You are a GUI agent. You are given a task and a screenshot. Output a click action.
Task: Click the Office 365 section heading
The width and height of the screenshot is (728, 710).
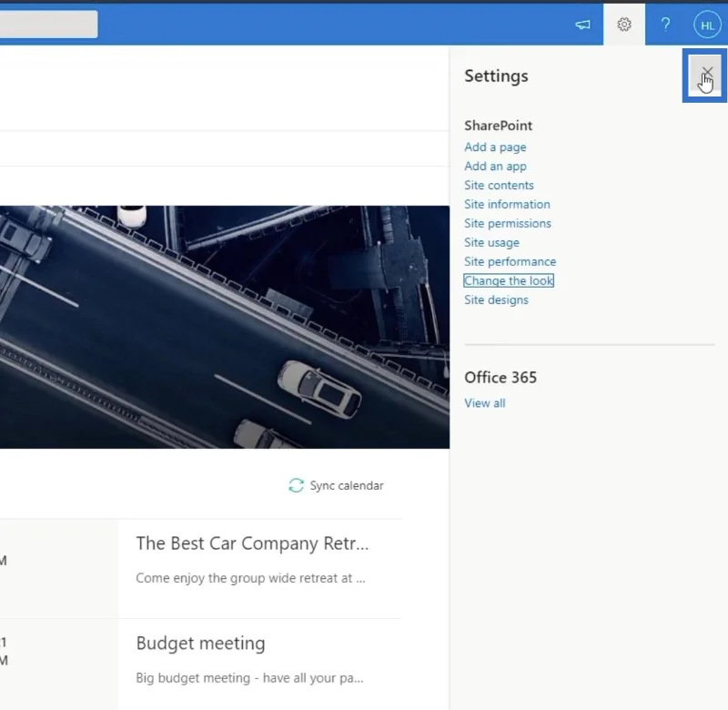pyautogui.click(x=500, y=378)
